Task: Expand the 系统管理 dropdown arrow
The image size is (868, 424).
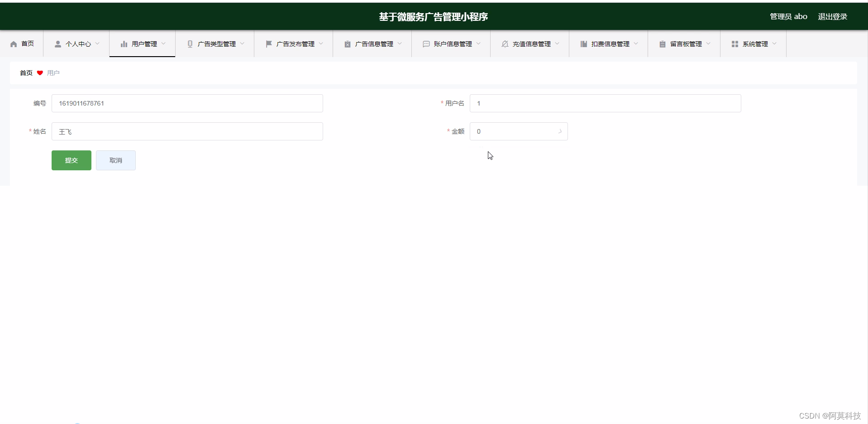Action: pos(775,44)
